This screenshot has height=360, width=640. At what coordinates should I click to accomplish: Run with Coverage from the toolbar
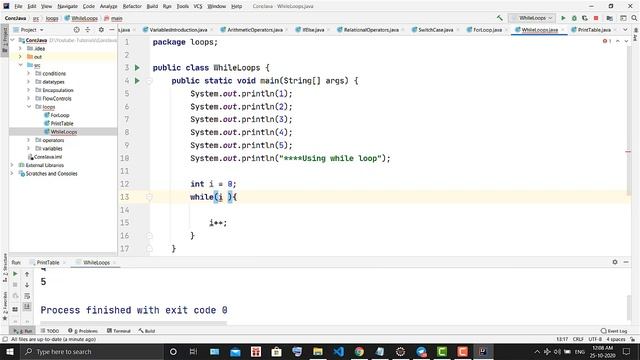[x=584, y=18]
